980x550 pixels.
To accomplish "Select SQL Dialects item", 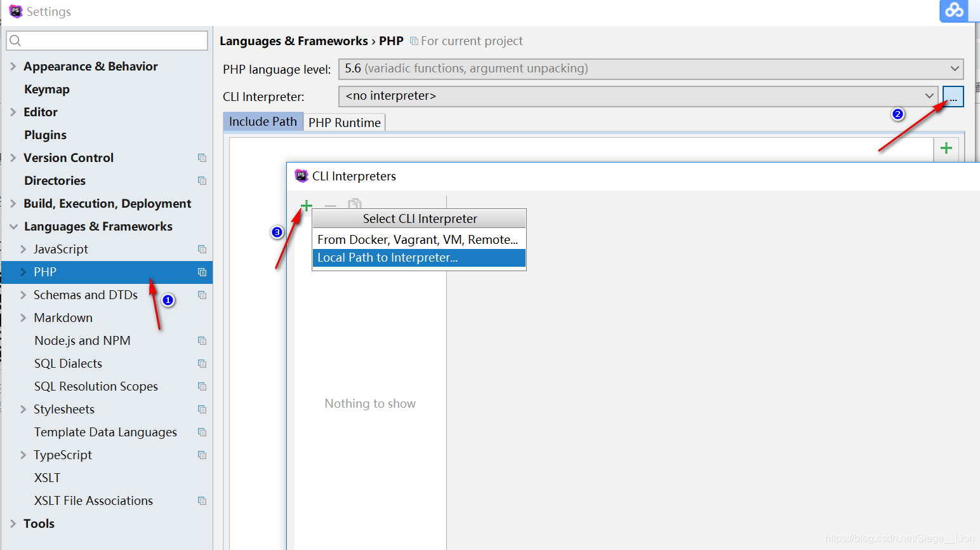I will (68, 363).
